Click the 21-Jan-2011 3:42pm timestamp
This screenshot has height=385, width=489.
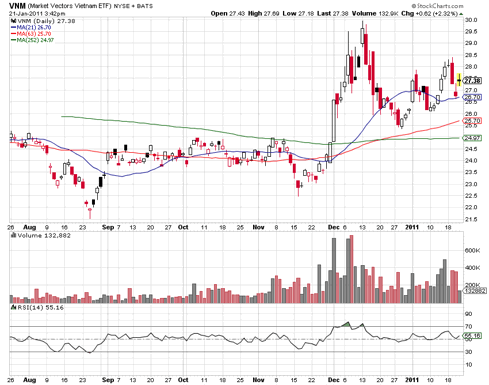point(37,14)
